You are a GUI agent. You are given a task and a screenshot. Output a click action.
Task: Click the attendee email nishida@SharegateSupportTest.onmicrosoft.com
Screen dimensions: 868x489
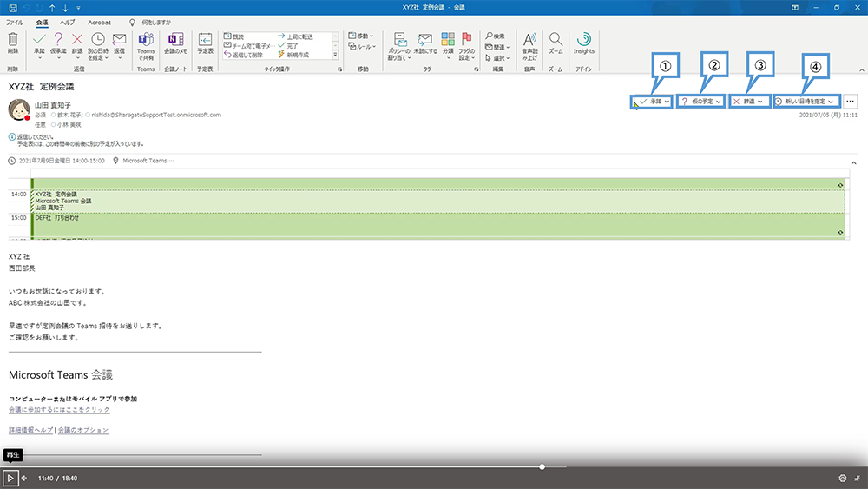156,116
